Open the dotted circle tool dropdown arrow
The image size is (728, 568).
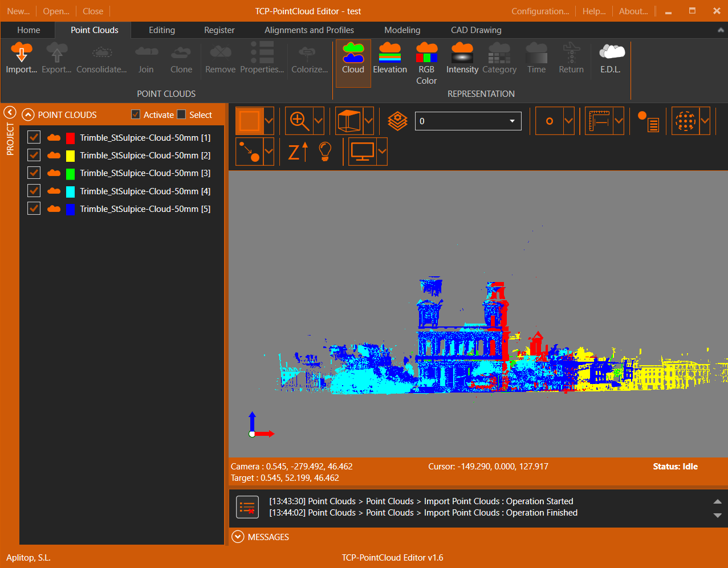tap(705, 121)
